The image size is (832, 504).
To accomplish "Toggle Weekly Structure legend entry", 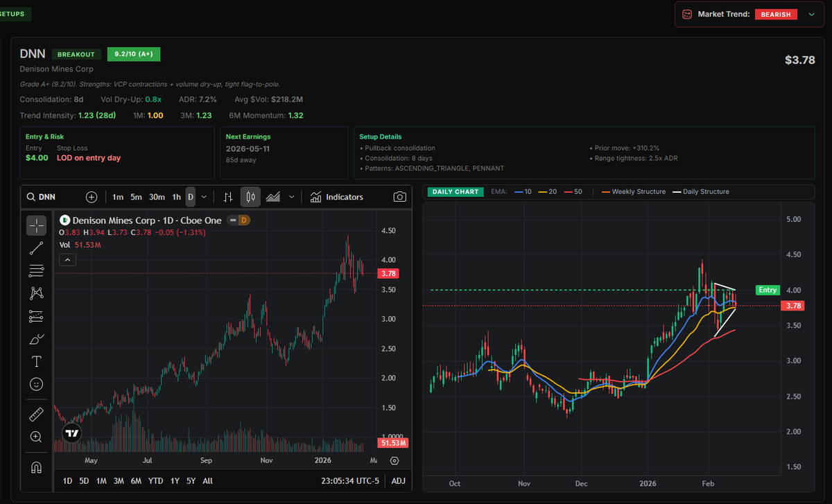I will pos(633,191).
